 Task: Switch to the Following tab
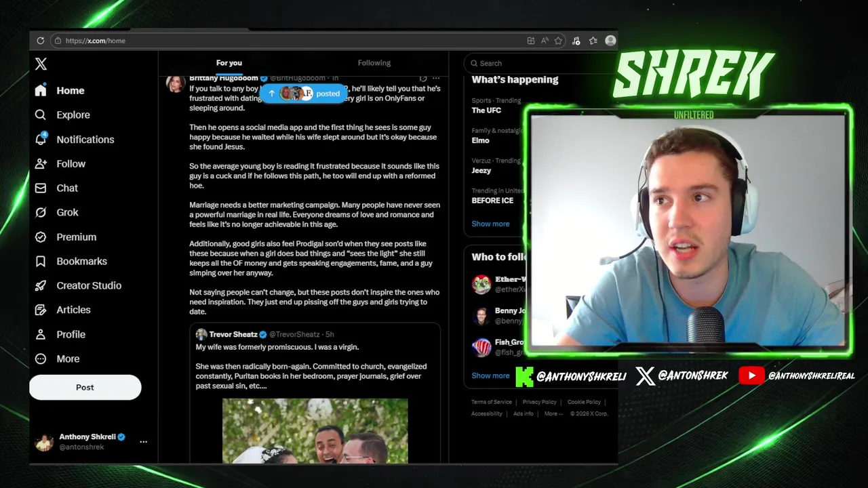click(374, 63)
